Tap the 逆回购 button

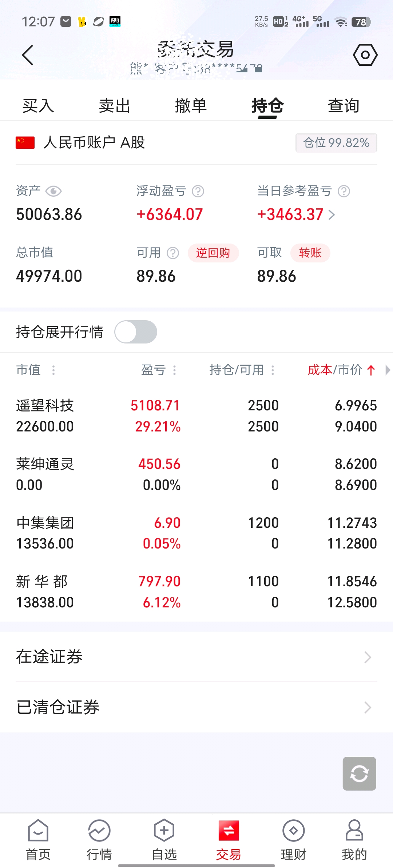(x=213, y=253)
